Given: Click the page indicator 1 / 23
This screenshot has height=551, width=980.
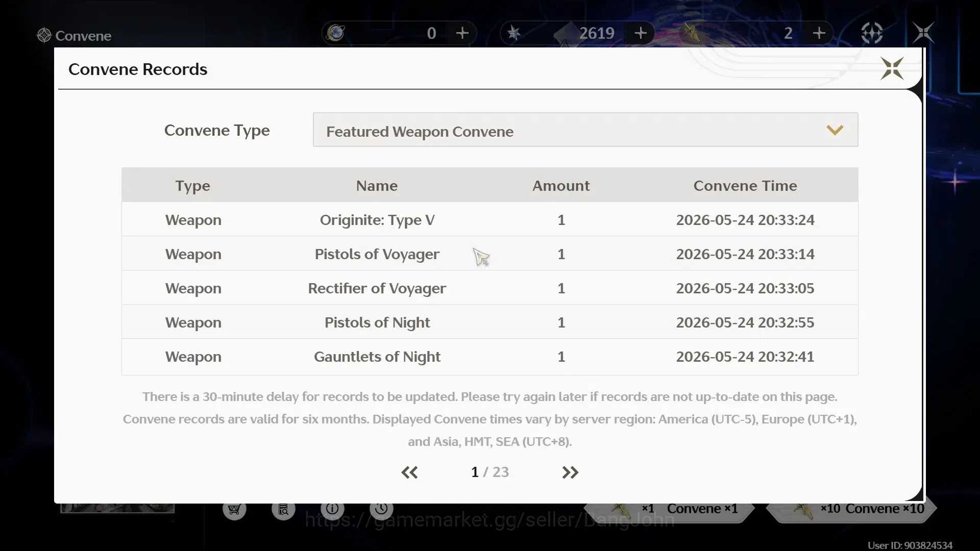Looking at the screenshot, I should click(490, 472).
